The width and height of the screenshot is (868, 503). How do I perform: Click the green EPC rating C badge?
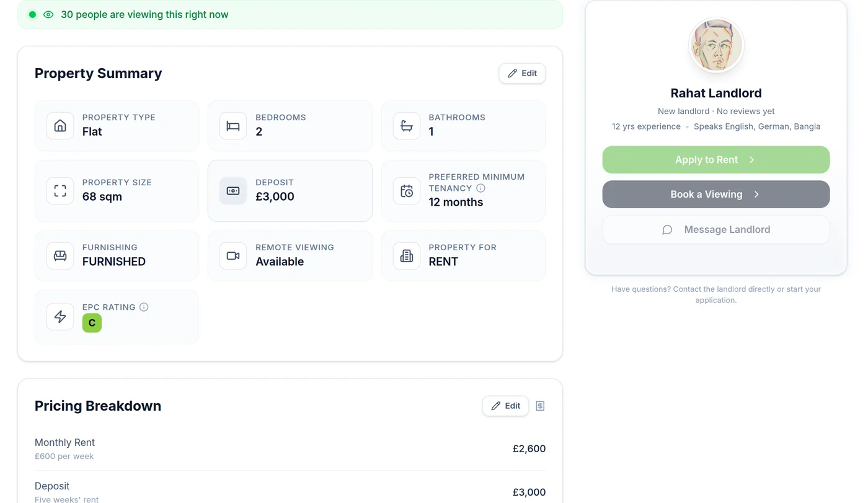point(92,323)
